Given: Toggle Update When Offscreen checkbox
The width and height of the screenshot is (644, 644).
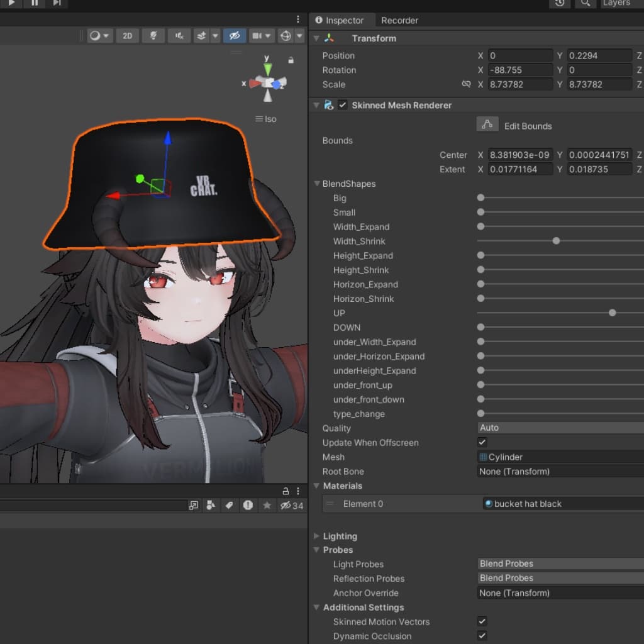Looking at the screenshot, I should pos(482,442).
